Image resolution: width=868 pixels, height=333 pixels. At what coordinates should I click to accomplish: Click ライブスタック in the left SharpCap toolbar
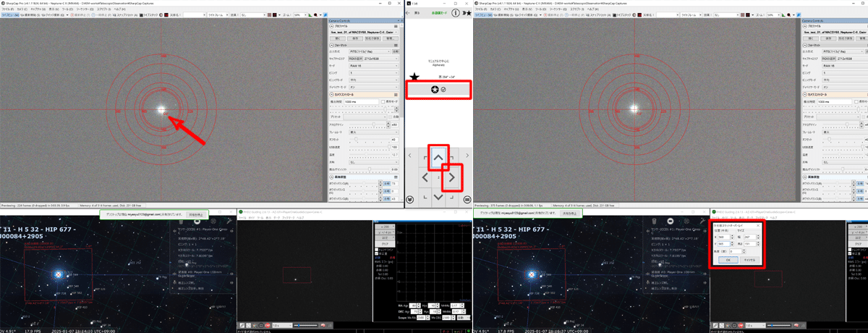[x=148, y=15]
